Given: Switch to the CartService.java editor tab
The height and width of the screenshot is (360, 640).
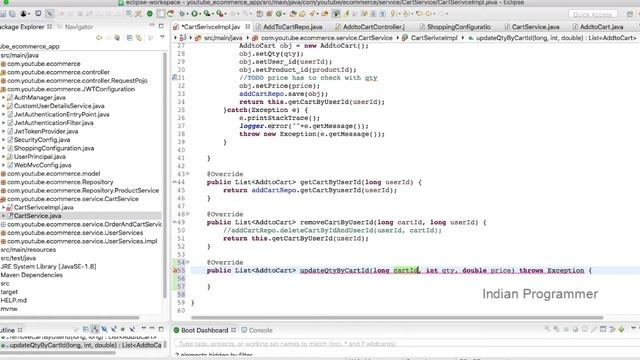Looking at the screenshot, I should (535, 27).
